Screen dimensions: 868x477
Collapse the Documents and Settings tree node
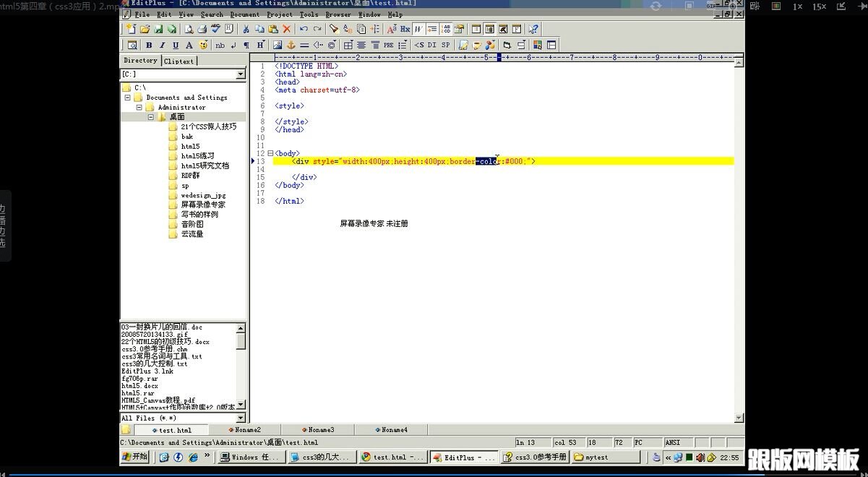click(x=128, y=98)
